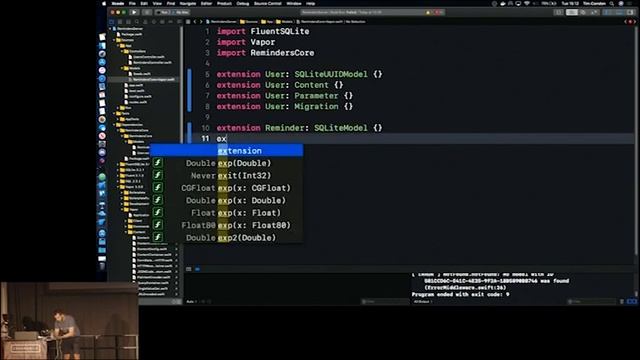Toggle the inspector pane visibility button
The image size is (640, 360).
point(631,12)
